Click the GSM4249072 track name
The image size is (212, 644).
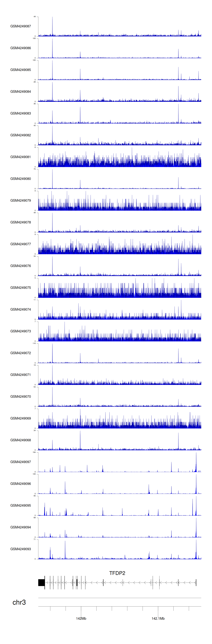tap(20, 353)
